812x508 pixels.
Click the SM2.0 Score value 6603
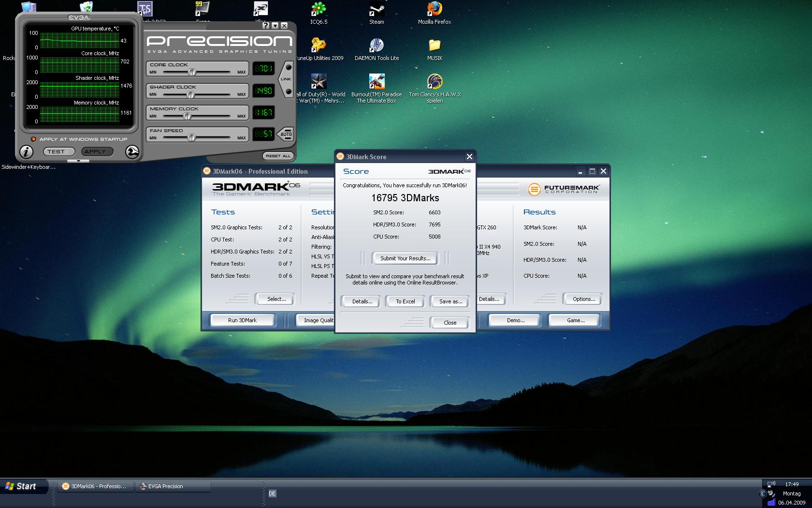tap(435, 212)
